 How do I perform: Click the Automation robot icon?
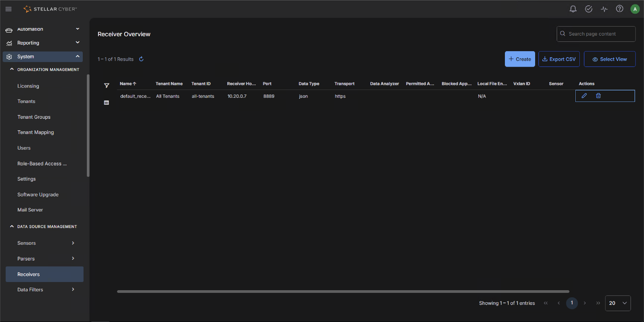pos(9,30)
